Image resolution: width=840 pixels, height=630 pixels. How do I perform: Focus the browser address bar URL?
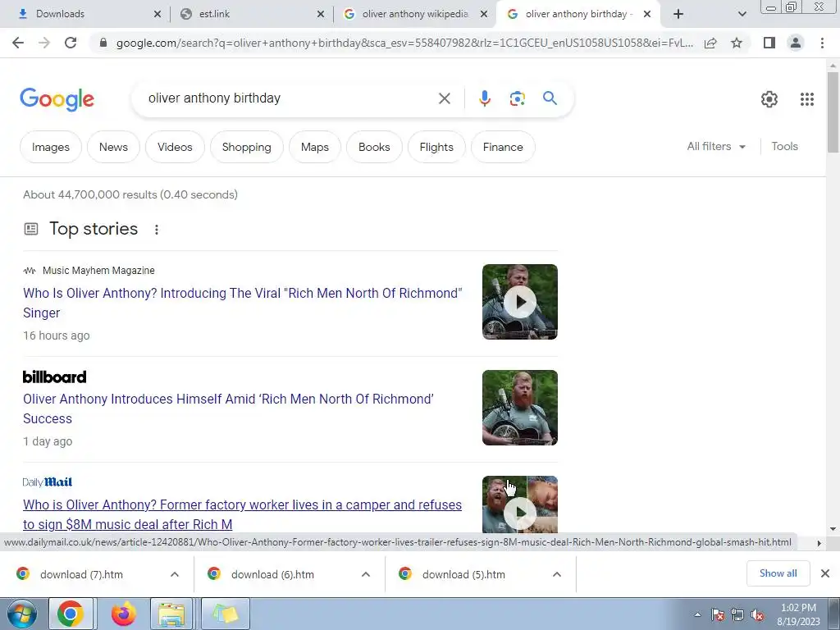404,43
